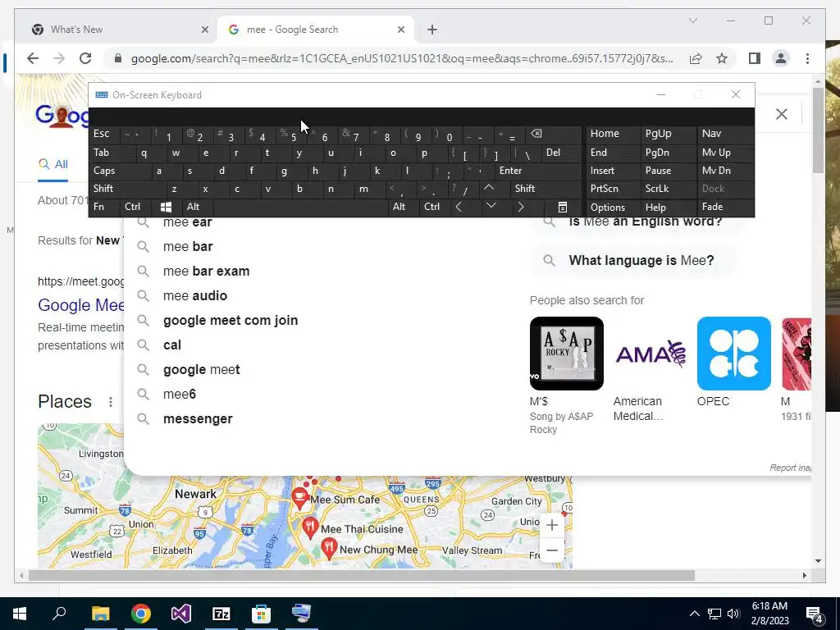Open the Chrome side panel
The image size is (840, 630).
click(x=755, y=58)
